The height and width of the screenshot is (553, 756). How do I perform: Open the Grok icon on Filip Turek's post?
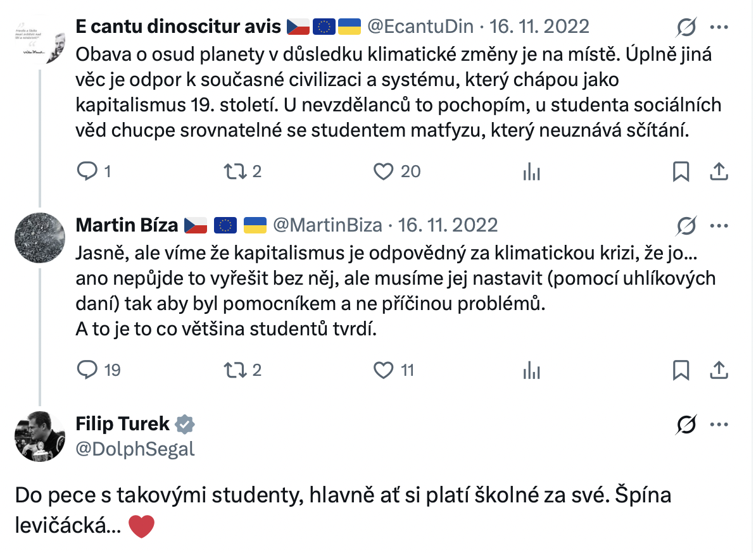coord(685,426)
